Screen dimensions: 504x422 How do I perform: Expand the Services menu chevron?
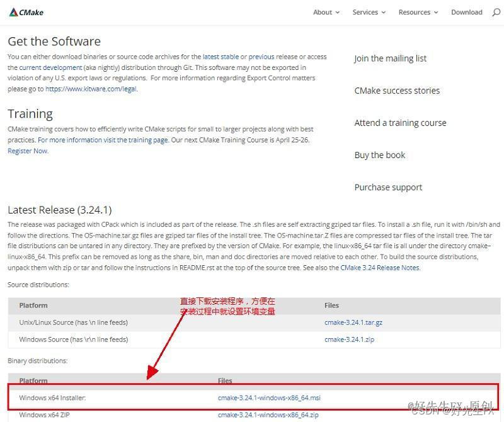point(384,13)
